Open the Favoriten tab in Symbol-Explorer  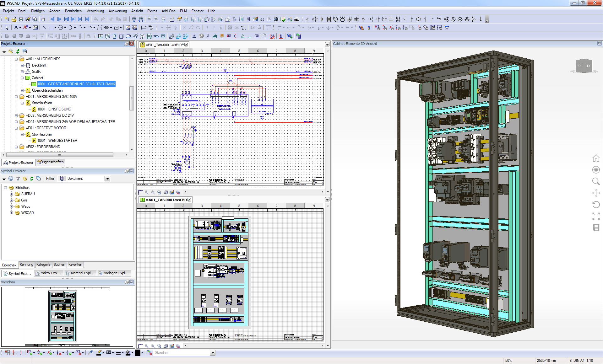click(x=75, y=265)
